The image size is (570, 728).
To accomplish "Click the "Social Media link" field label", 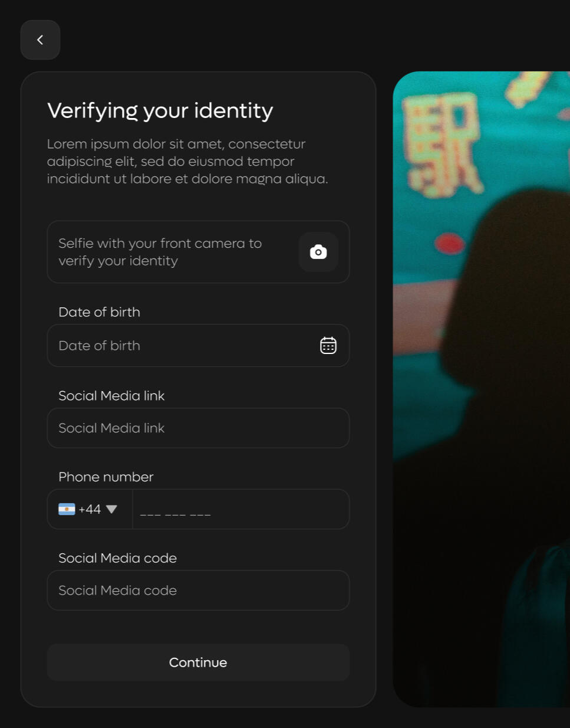I will (111, 396).
